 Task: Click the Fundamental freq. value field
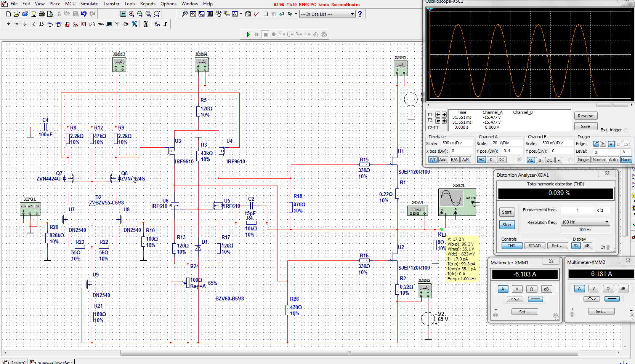point(578,210)
